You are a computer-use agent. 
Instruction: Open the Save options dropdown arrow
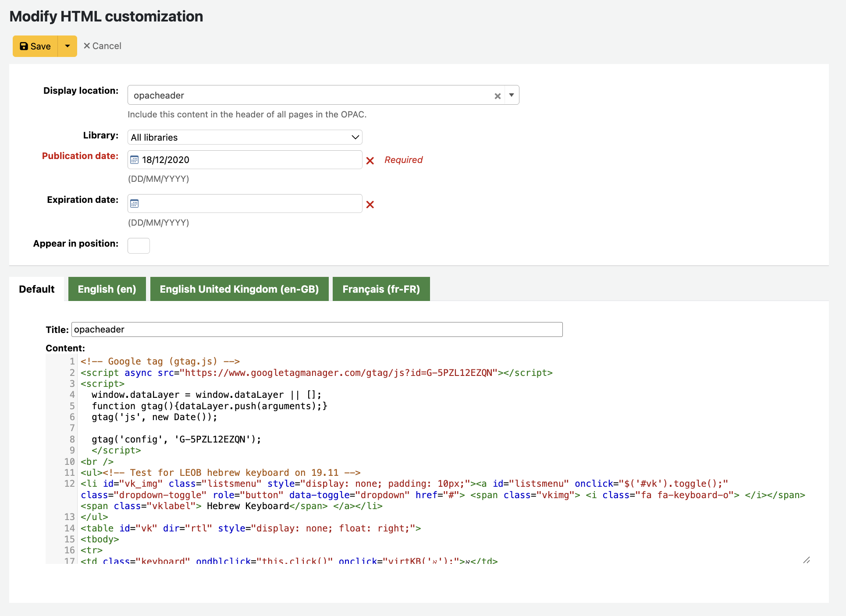[x=68, y=46]
